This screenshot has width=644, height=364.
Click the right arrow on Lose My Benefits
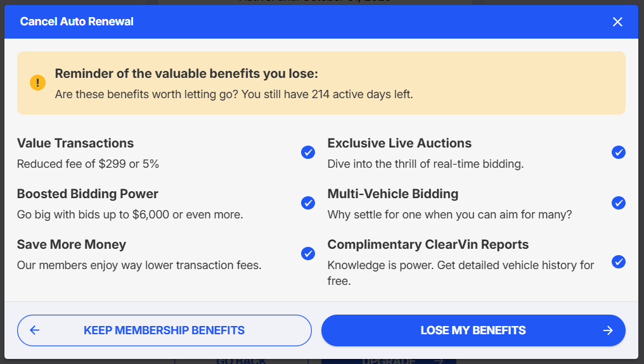click(608, 330)
